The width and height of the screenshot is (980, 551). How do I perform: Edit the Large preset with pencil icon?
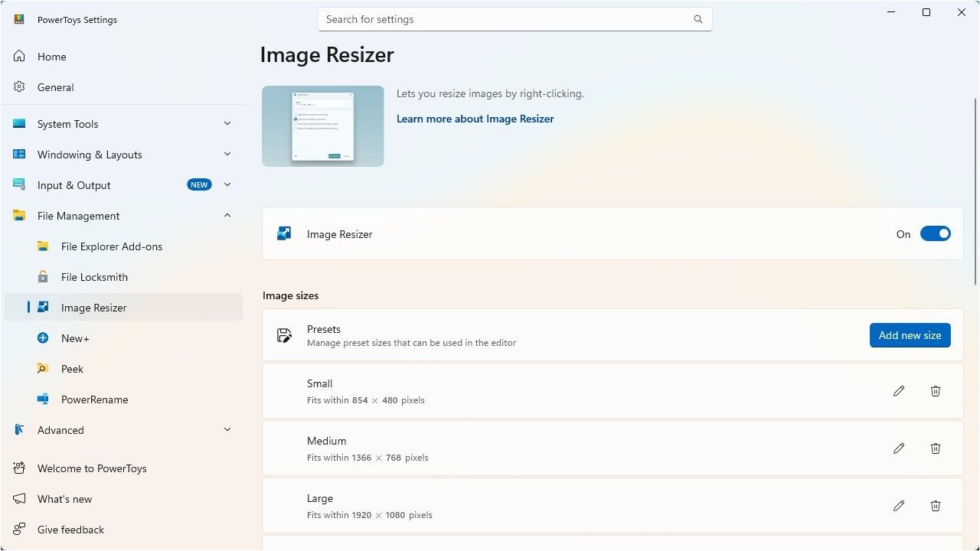click(x=899, y=506)
